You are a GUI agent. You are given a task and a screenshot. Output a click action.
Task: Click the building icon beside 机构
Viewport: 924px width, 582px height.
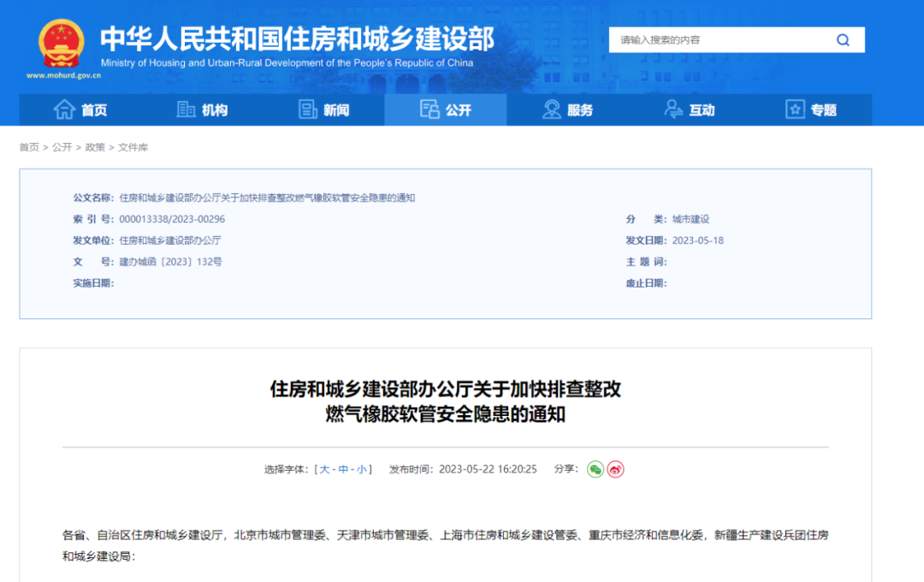[x=186, y=110]
